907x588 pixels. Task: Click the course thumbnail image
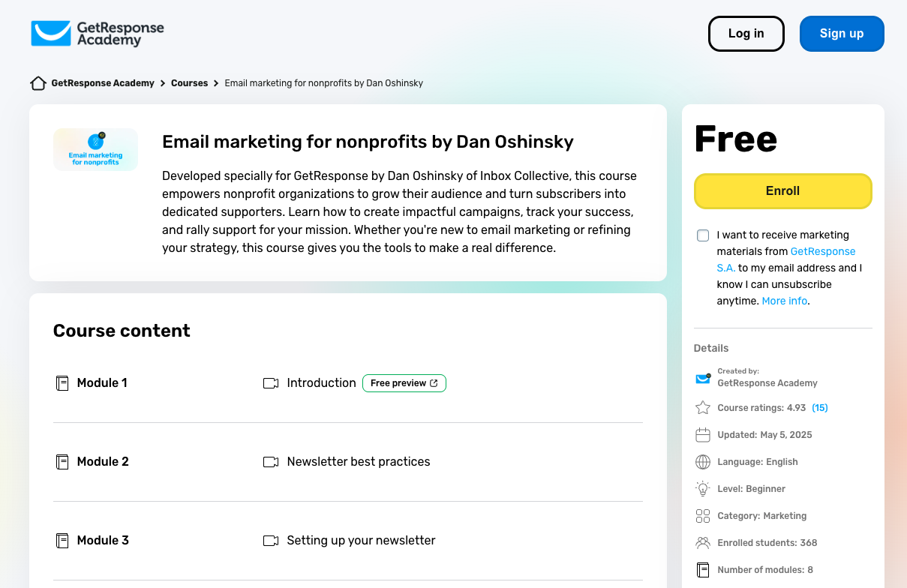pos(95,149)
